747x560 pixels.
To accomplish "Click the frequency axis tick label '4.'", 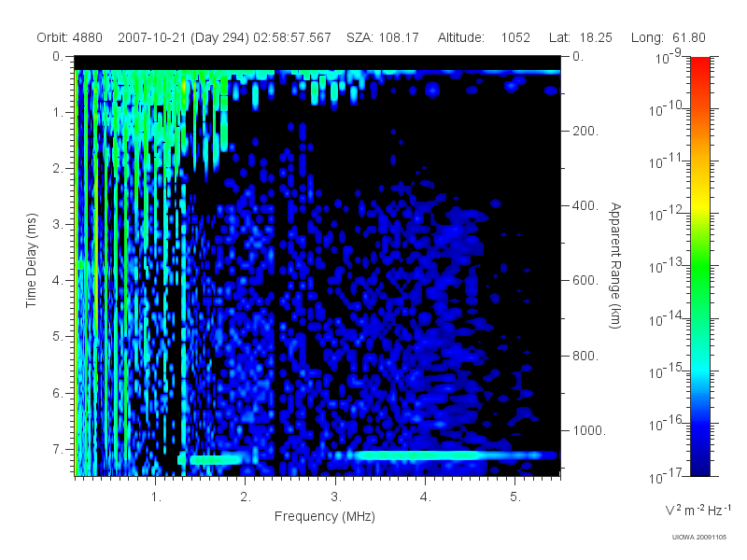I will 426,497.
